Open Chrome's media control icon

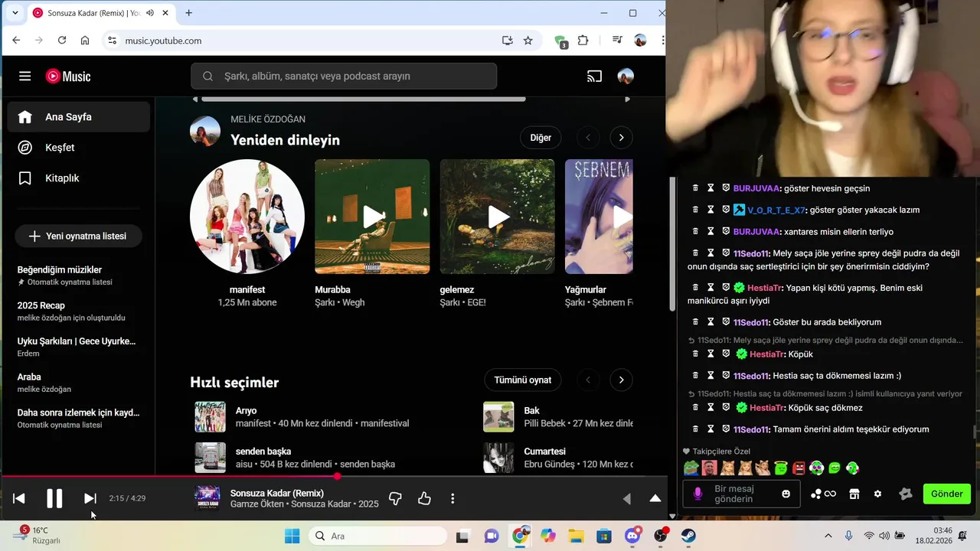pos(617,41)
